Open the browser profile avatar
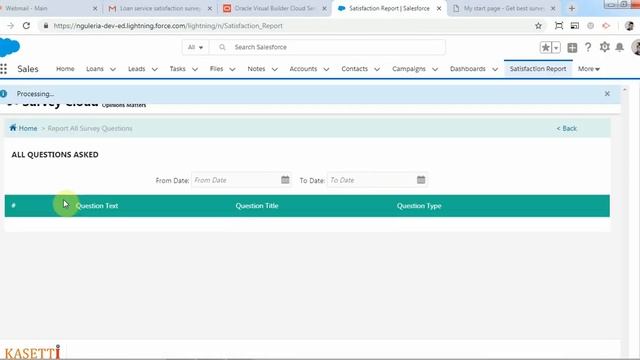 pyautogui.click(x=629, y=26)
